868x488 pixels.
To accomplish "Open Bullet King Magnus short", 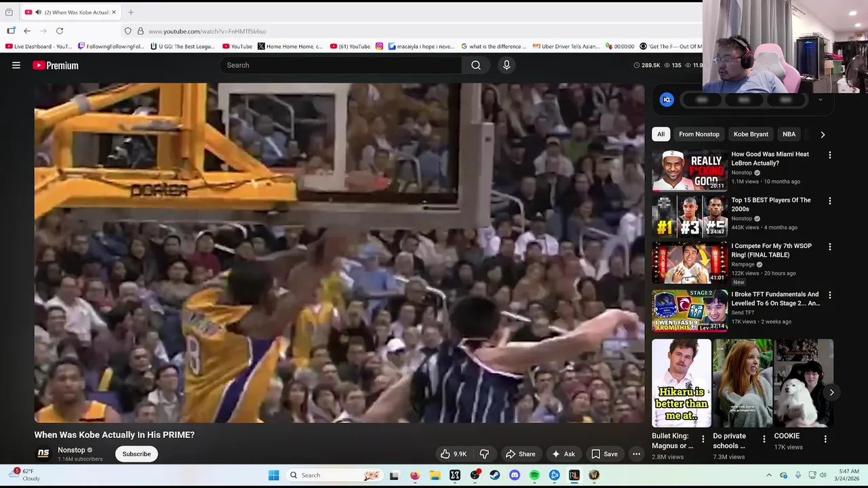I will coord(682,383).
